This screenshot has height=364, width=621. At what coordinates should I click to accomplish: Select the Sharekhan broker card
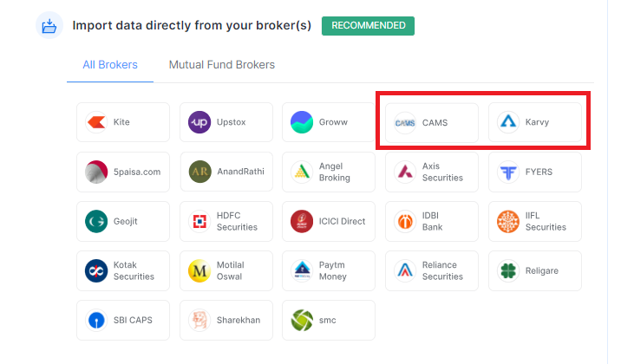pyautogui.click(x=226, y=321)
